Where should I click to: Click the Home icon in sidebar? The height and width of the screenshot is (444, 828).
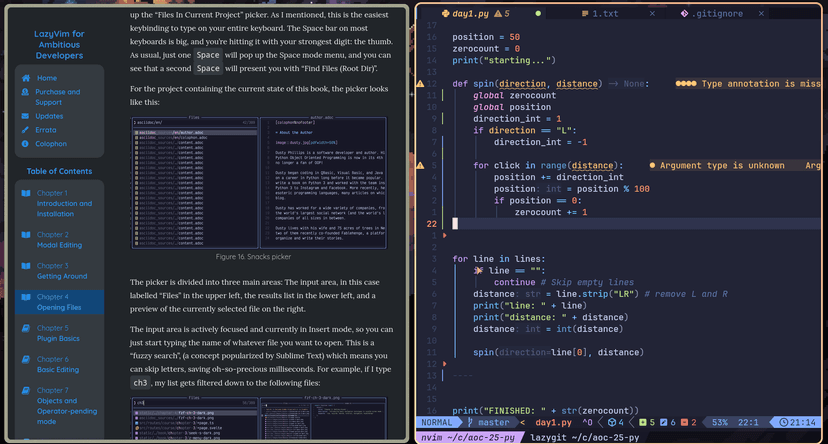pos(26,78)
